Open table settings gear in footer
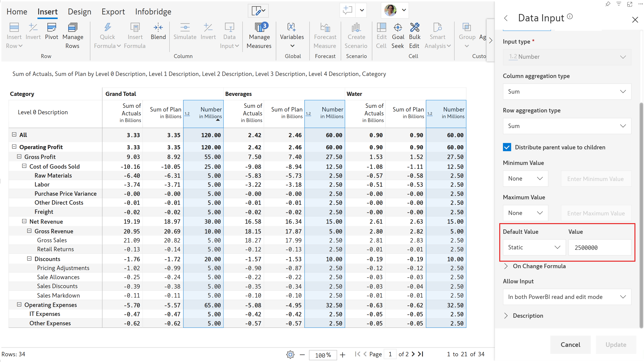Screen dimensions: 644x362 (290, 354)
